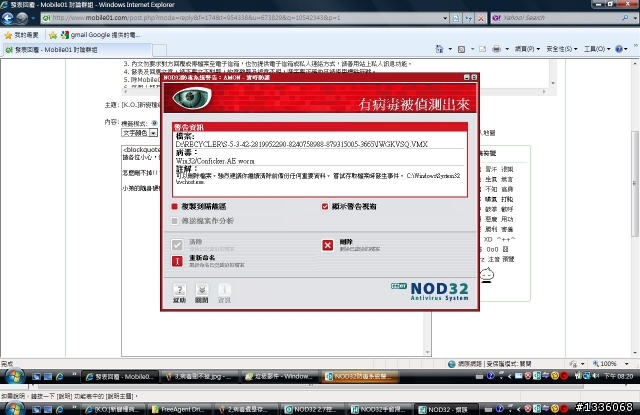Click the IE Stop red X icon
640x415 pixels.
pyautogui.click(x=481, y=18)
